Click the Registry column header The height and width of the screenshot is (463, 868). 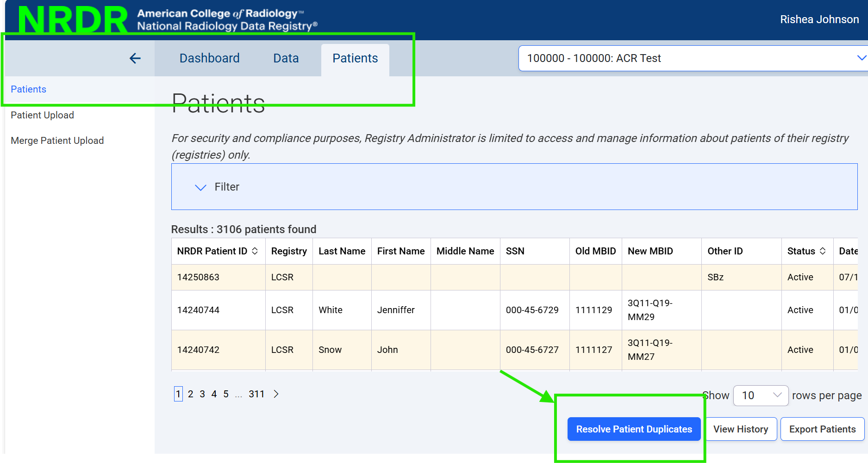(x=289, y=251)
